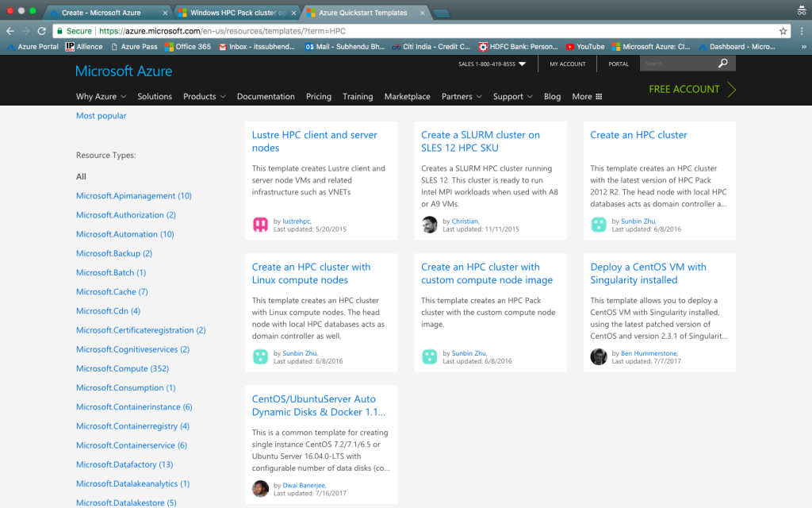The width and height of the screenshot is (812, 508).
Task: Expand the Why Azure menu
Action: 101,96
